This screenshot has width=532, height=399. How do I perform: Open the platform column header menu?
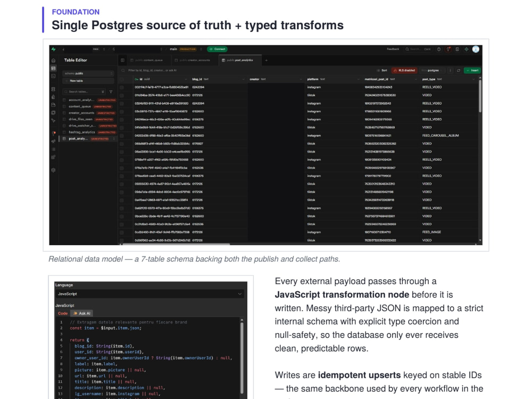pos(358,79)
